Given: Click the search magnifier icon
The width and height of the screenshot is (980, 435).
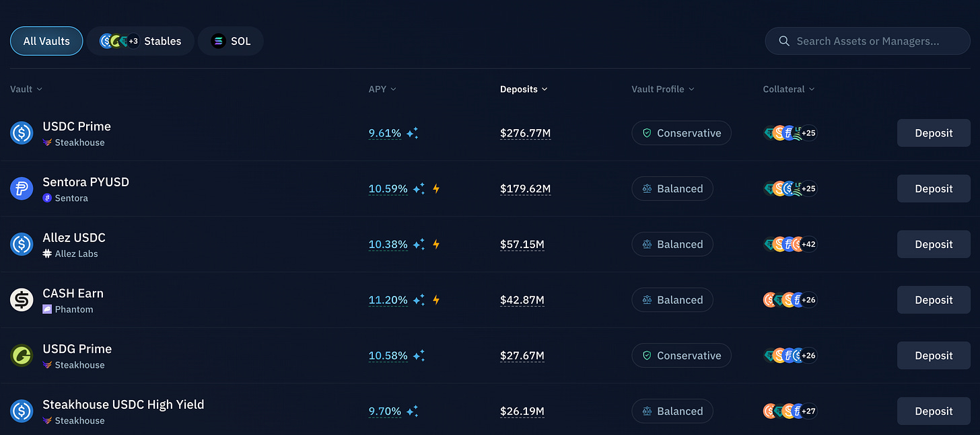Looking at the screenshot, I should (784, 41).
